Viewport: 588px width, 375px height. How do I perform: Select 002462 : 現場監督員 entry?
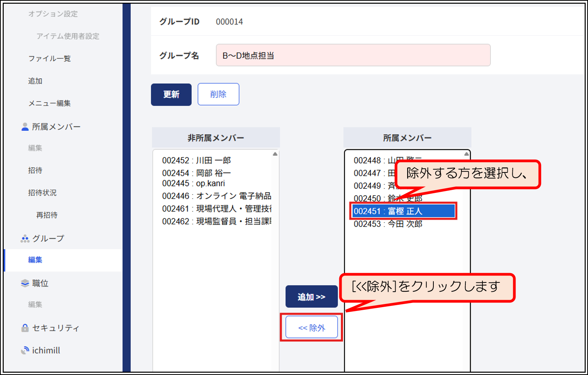point(216,221)
